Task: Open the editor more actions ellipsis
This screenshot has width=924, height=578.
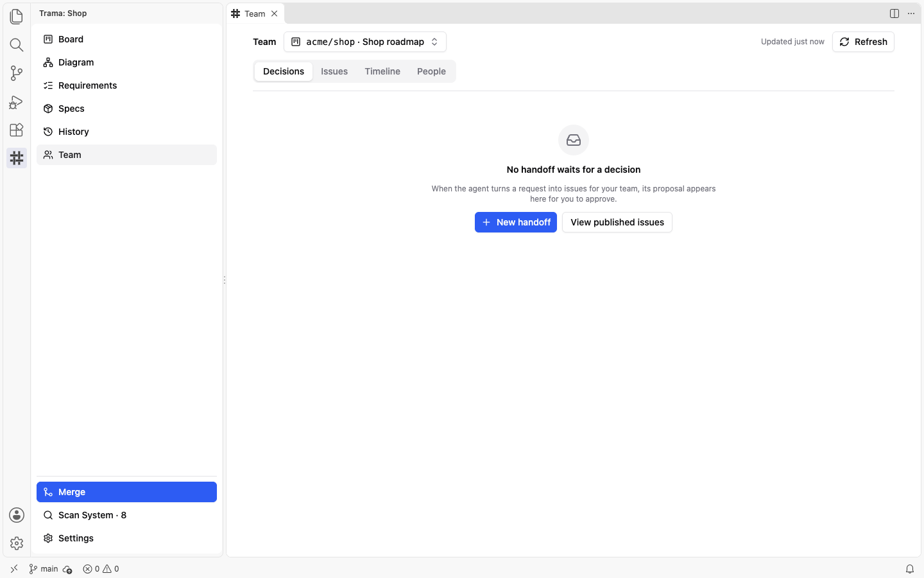Action: pyautogui.click(x=911, y=13)
